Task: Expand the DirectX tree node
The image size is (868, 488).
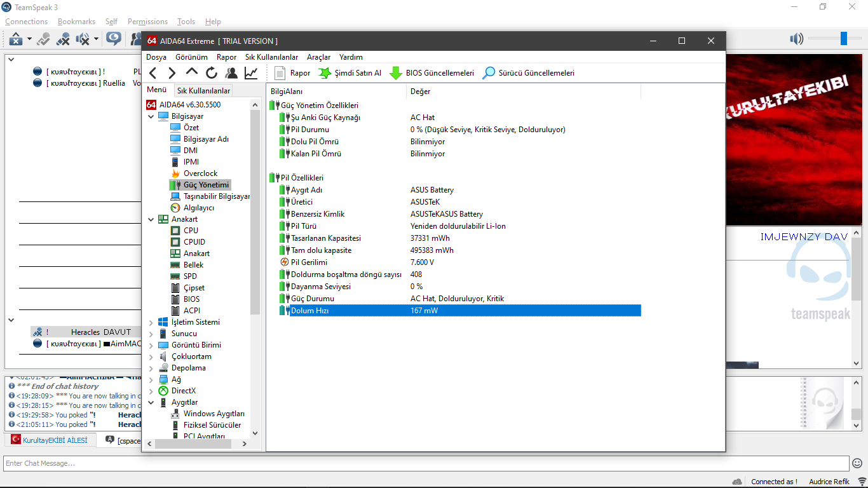Action: tap(151, 391)
